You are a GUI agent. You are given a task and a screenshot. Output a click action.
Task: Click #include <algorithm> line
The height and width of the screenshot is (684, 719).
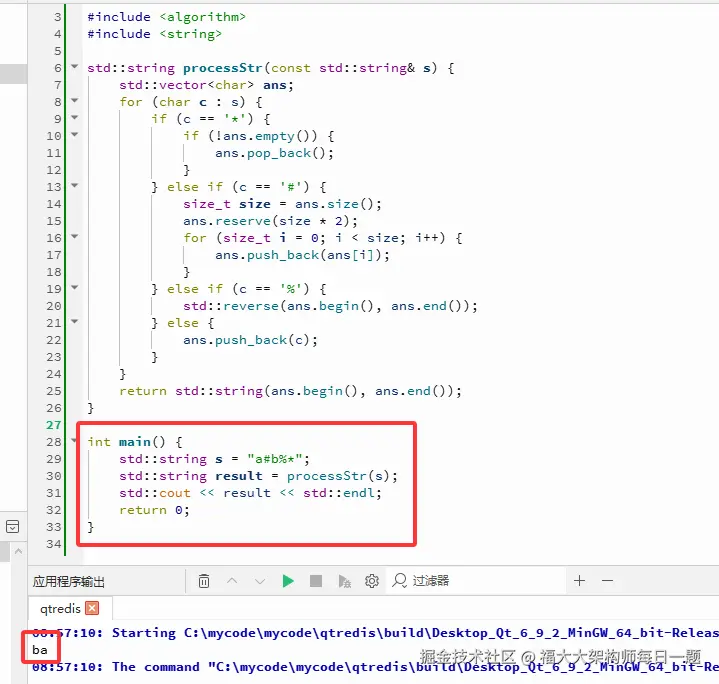click(166, 17)
